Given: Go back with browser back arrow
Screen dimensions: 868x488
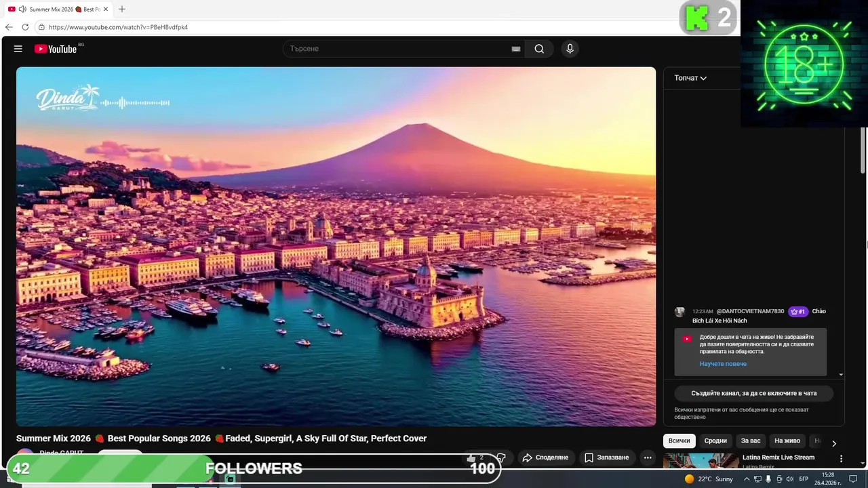Looking at the screenshot, I should tap(9, 27).
